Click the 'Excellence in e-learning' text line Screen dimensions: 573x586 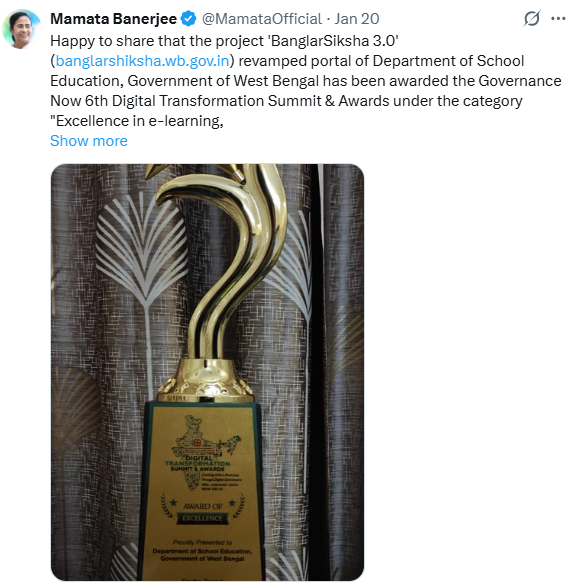coord(137,121)
